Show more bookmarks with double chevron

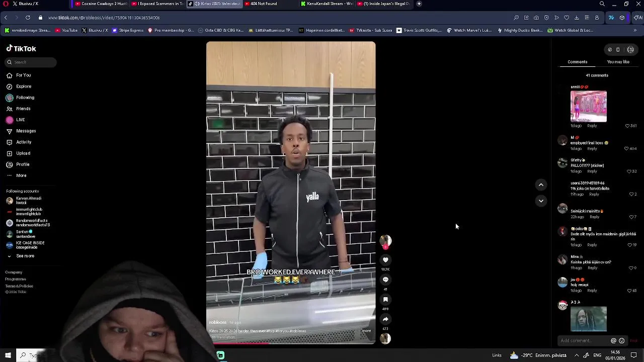point(635,30)
